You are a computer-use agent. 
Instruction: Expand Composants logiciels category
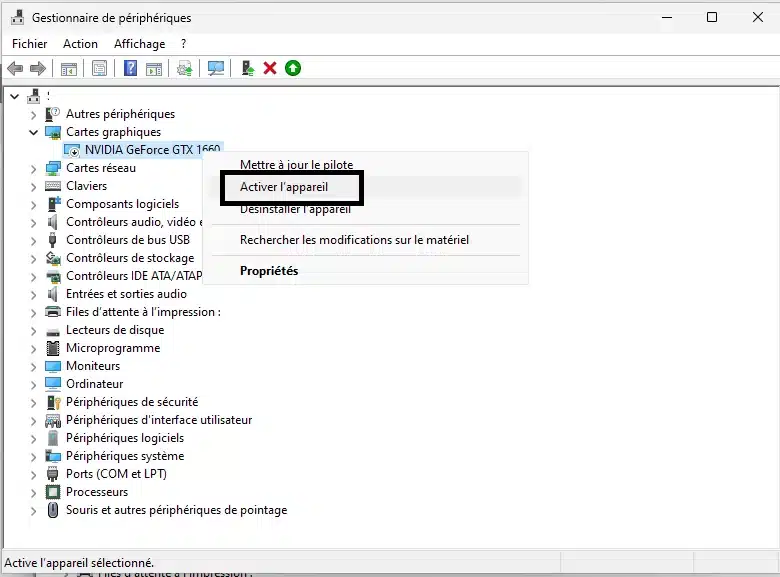(33, 205)
